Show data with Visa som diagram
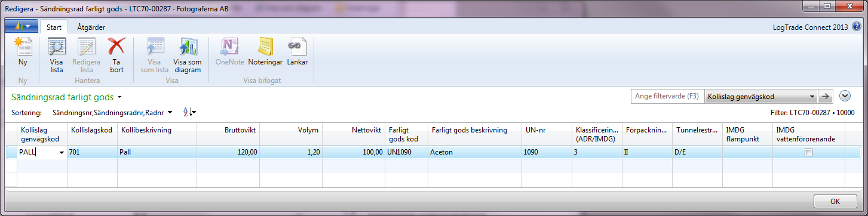 [x=188, y=55]
